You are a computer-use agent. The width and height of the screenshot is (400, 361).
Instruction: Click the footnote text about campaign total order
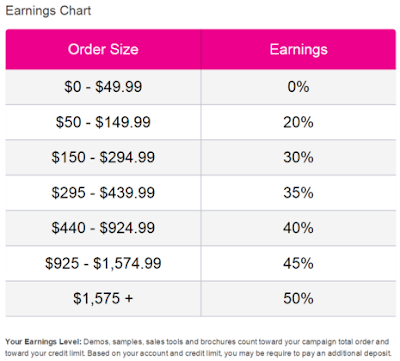(335, 342)
